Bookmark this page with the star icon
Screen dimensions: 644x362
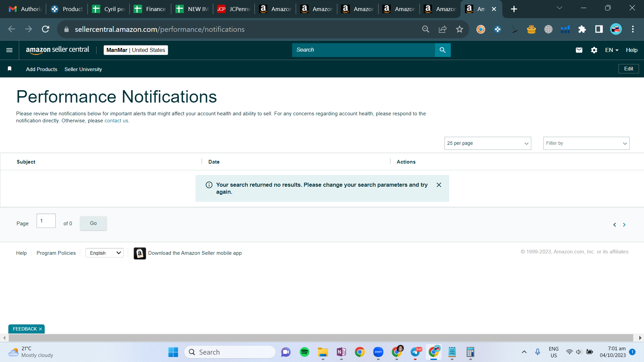[460, 29]
